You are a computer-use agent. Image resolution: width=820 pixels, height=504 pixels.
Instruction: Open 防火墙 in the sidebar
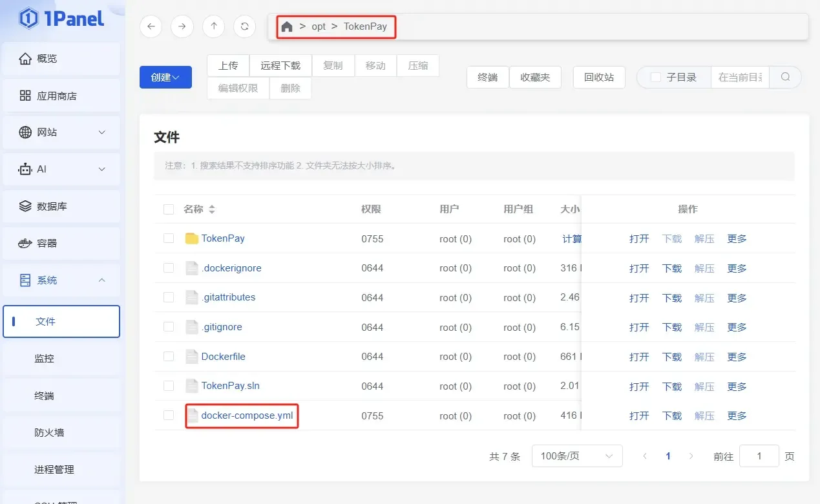[61, 432]
